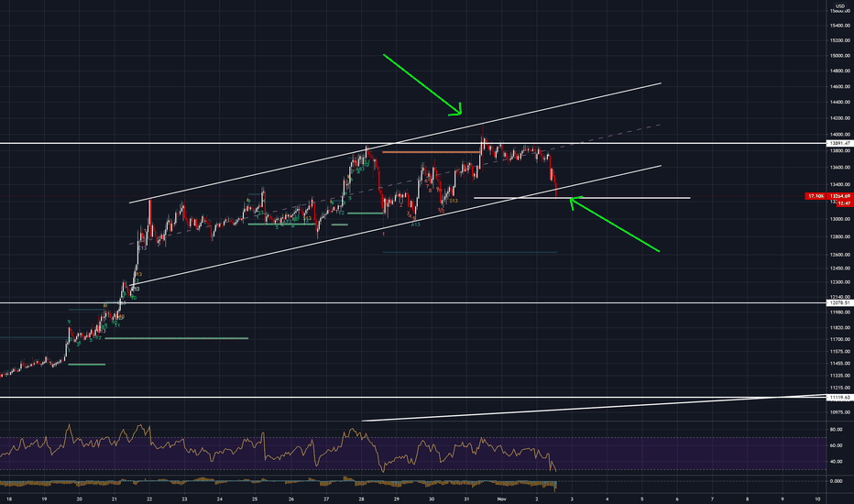The height and width of the screenshot is (504, 854).
Task: Click date 22 on the time axis
Action: click(149, 499)
